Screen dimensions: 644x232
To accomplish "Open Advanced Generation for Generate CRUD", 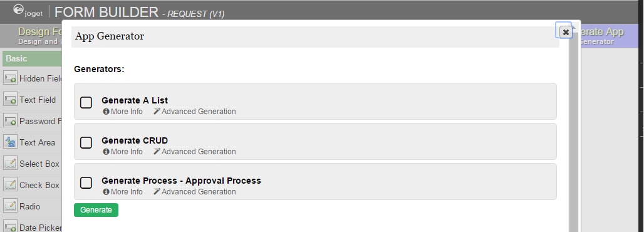I will click(x=195, y=151).
